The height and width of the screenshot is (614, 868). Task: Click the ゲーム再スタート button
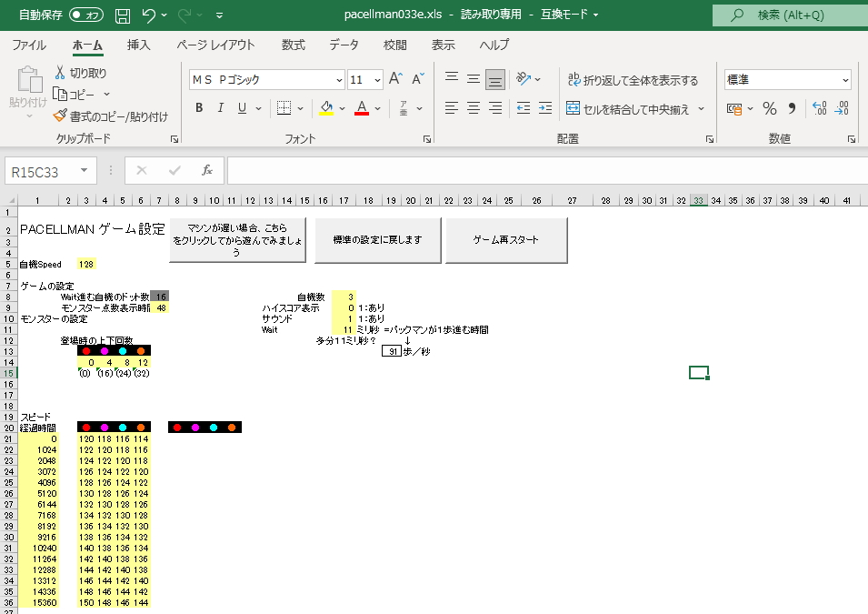(506, 239)
